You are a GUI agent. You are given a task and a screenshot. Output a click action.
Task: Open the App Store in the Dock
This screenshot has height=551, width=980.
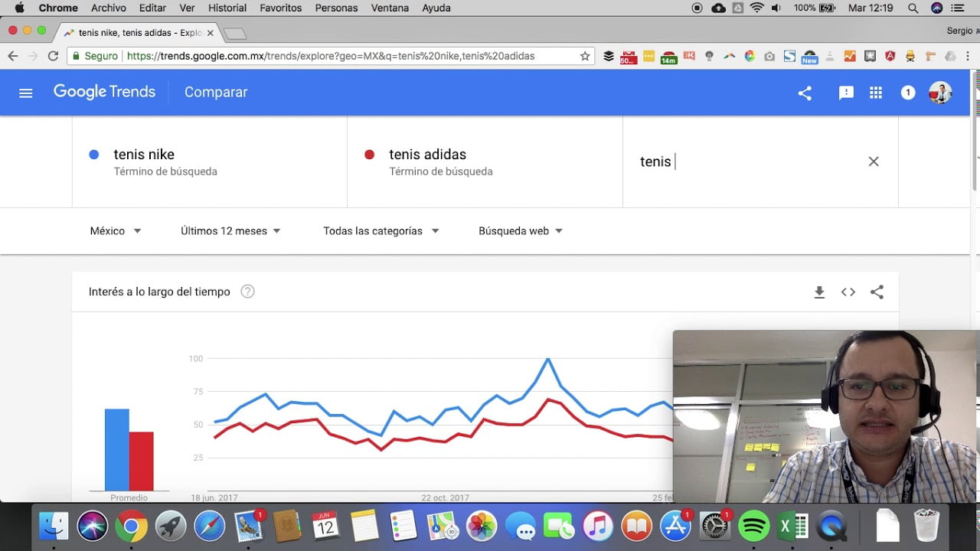(x=675, y=527)
